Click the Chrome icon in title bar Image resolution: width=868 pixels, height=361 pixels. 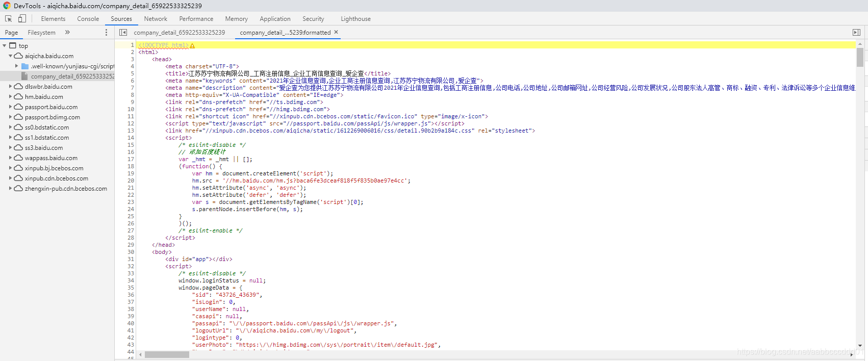(x=7, y=6)
